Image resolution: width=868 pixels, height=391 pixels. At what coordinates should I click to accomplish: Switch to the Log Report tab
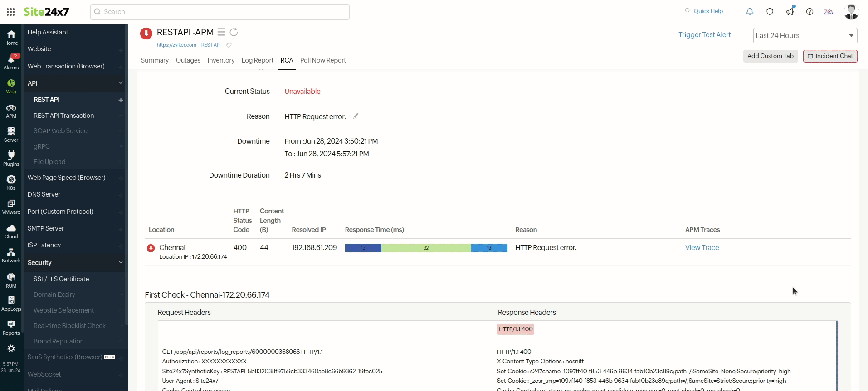(x=257, y=60)
